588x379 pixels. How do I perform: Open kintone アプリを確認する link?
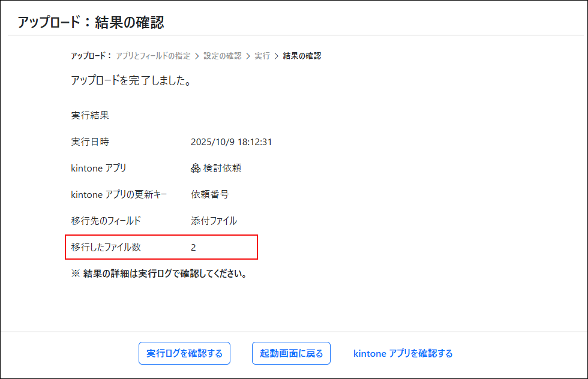click(x=403, y=353)
